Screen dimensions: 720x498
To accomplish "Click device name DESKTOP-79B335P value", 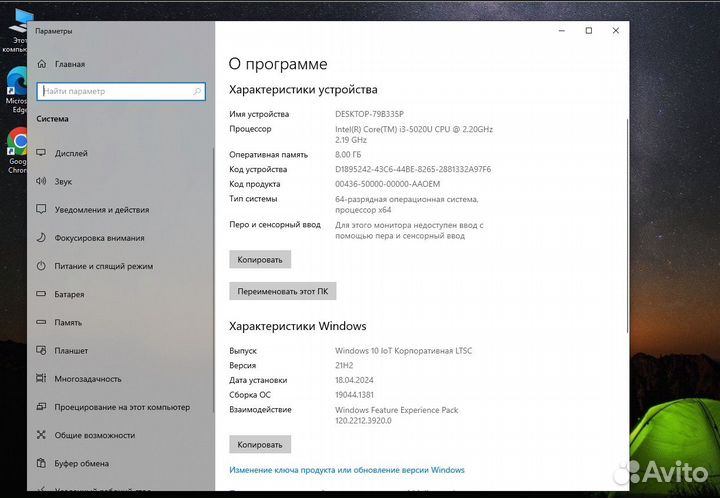I will (369, 114).
